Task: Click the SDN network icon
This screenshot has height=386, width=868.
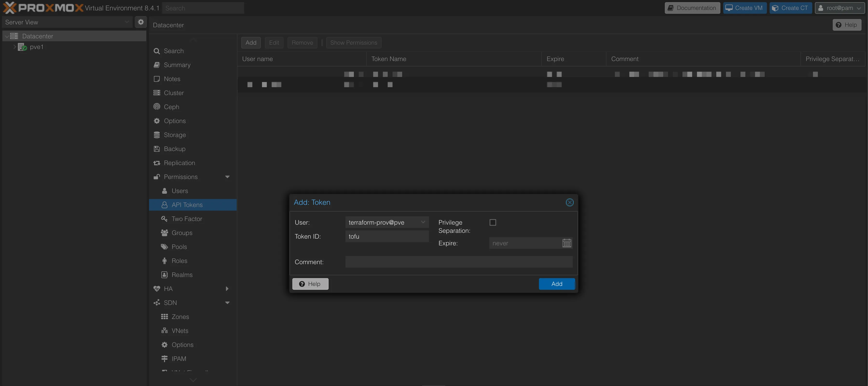Action: (157, 303)
